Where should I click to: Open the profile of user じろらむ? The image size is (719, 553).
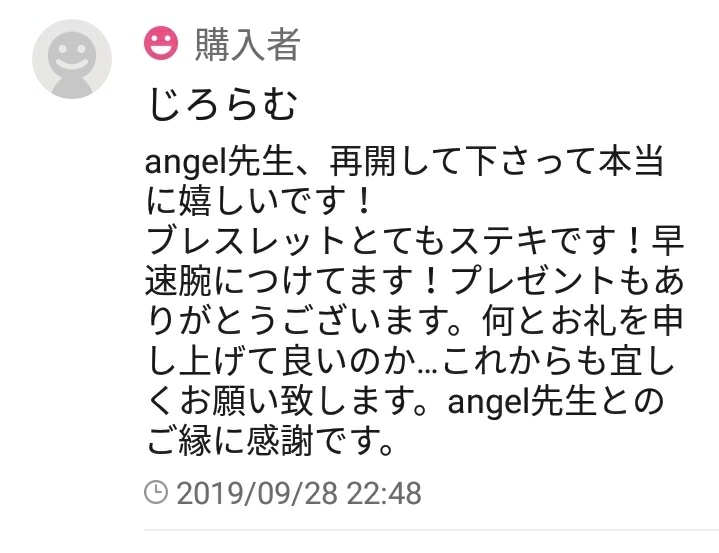[222, 105]
